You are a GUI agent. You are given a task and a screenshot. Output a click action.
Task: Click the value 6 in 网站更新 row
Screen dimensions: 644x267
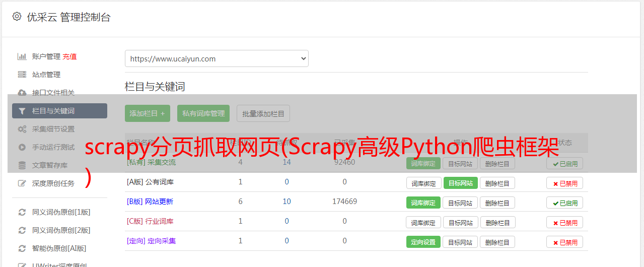tap(240, 202)
